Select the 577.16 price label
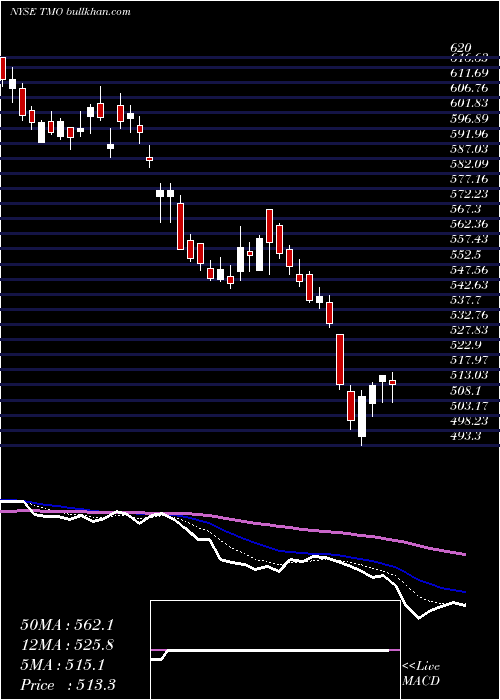Screen dimensions: 500x700 point(468,179)
